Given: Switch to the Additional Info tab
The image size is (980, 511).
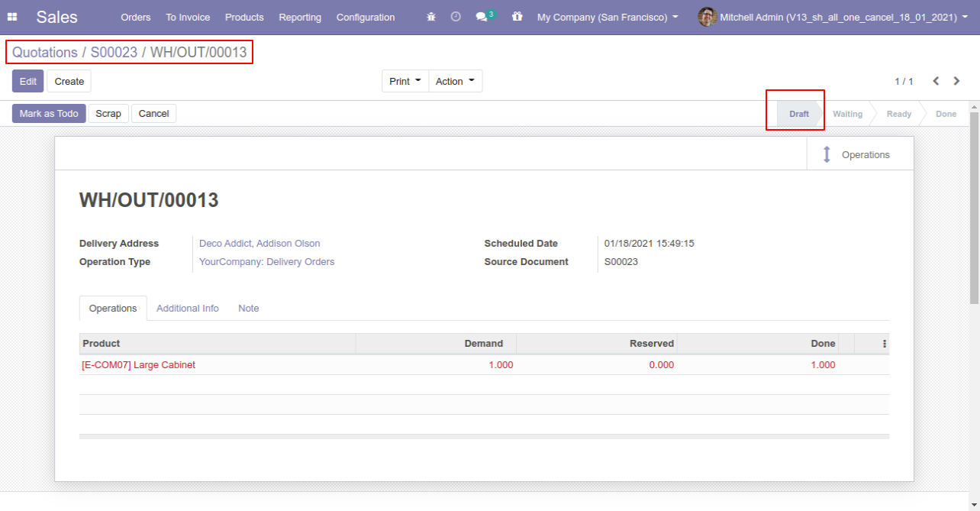Looking at the screenshot, I should click(x=188, y=309).
